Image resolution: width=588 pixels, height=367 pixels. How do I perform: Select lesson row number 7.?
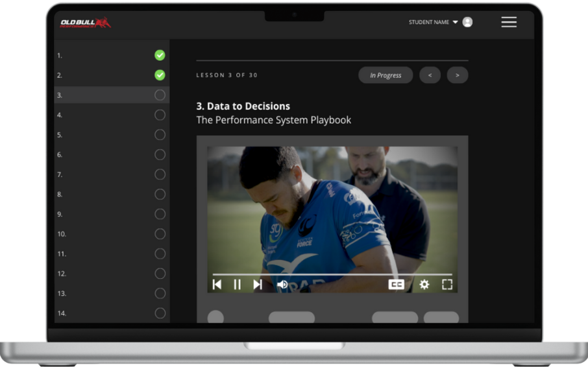point(112,174)
